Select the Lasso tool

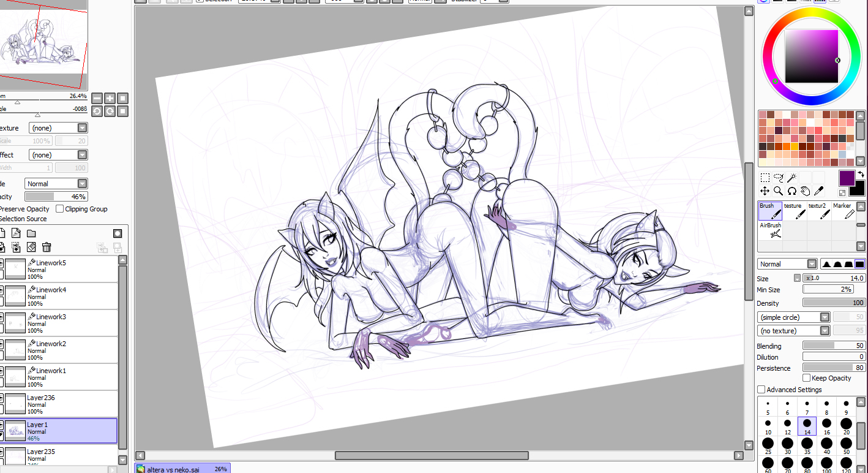click(779, 178)
